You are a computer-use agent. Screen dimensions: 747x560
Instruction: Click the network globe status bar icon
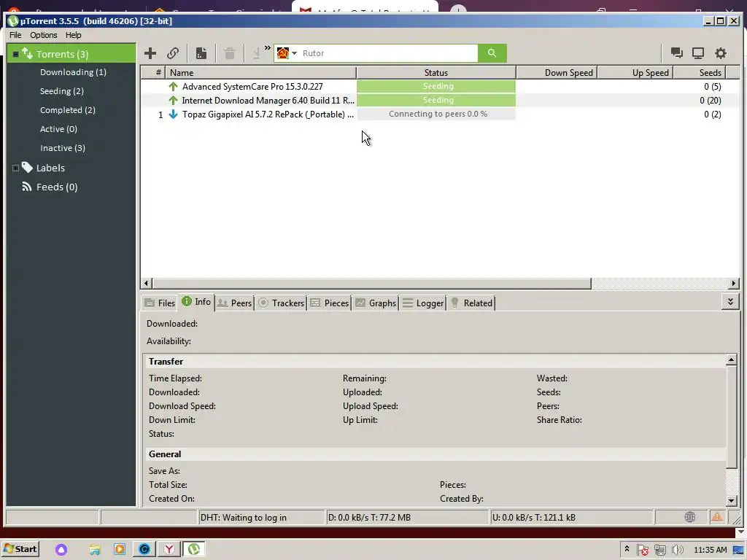[690, 517]
